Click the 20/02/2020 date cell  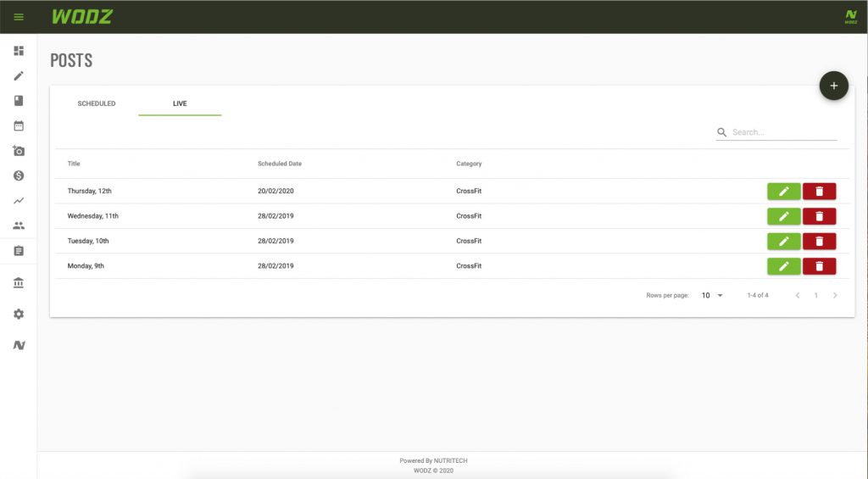click(x=275, y=191)
